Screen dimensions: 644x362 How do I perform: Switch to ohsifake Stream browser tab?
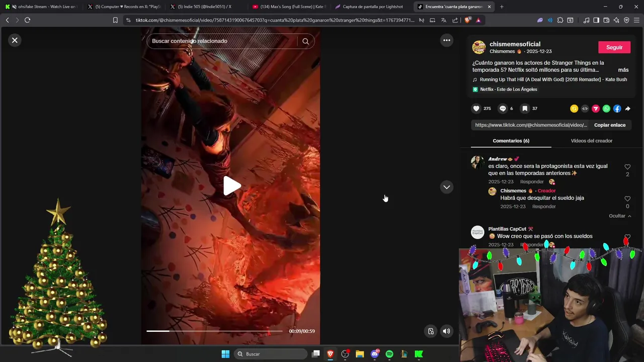point(41,7)
